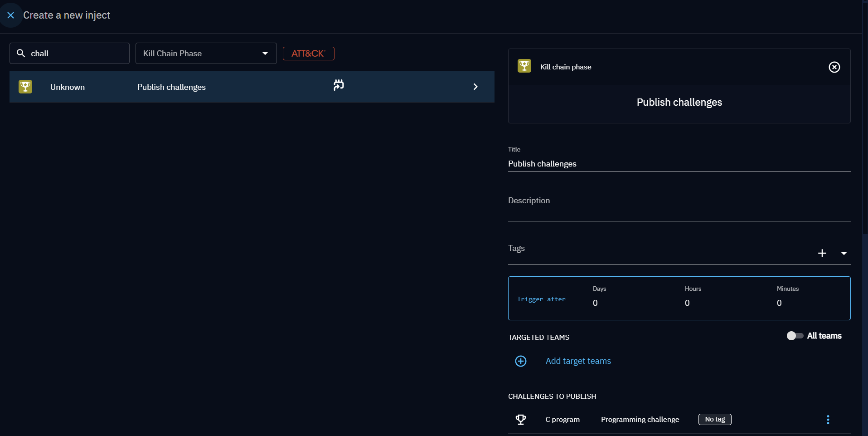Click the trophy icon in Publish challenges row
868x436 pixels.
coord(25,87)
